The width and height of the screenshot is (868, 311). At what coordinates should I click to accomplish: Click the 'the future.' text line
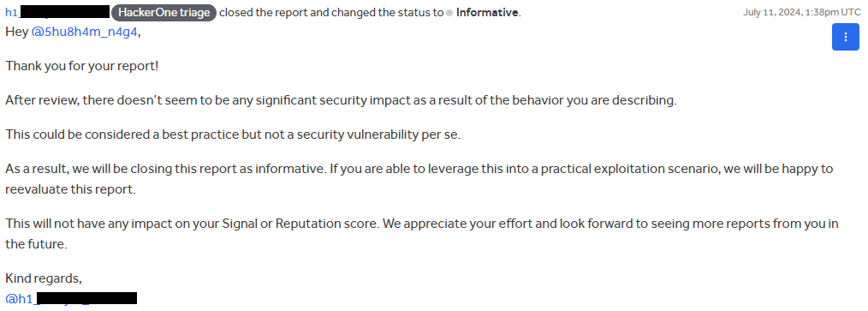pyautogui.click(x=36, y=244)
